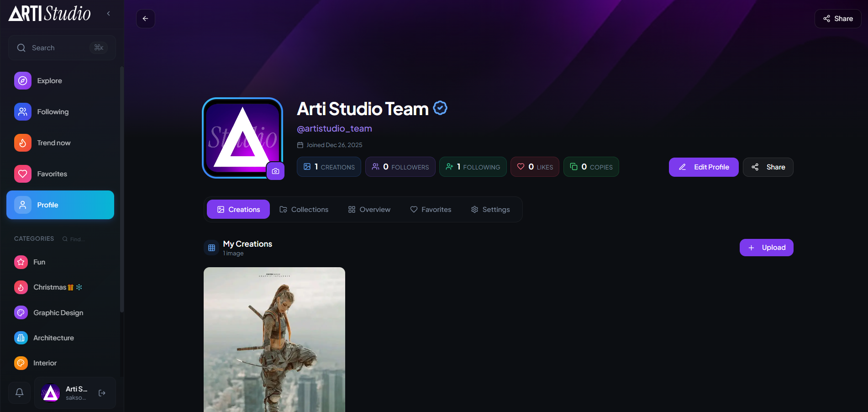
Task: Collapse the sidebar with the chevron
Action: (x=109, y=14)
